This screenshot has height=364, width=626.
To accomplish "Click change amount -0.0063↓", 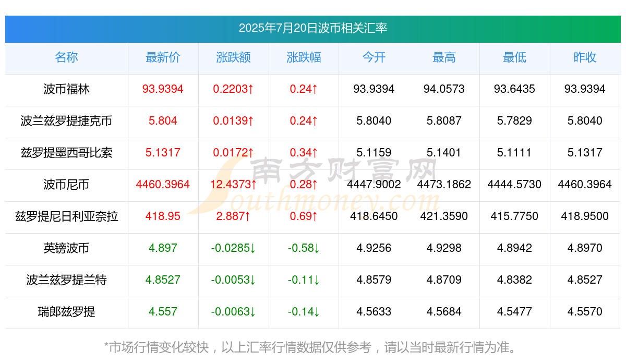I will pyautogui.click(x=233, y=312).
